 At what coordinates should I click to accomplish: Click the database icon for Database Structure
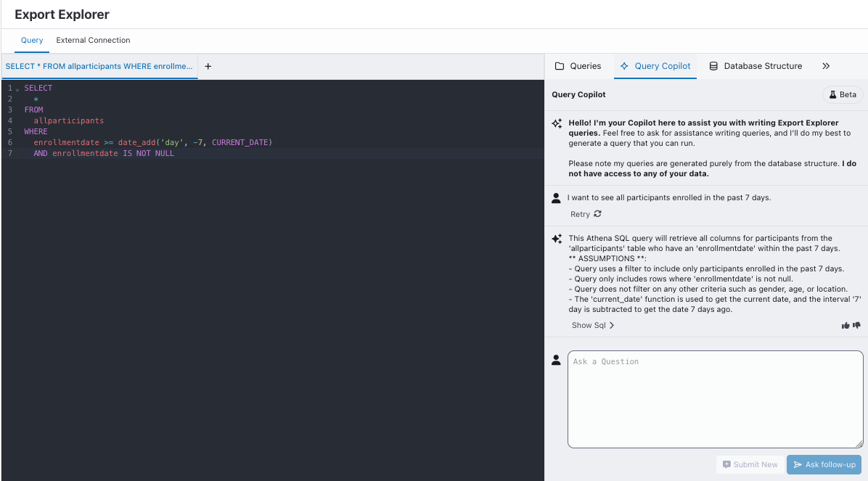[713, 66]
